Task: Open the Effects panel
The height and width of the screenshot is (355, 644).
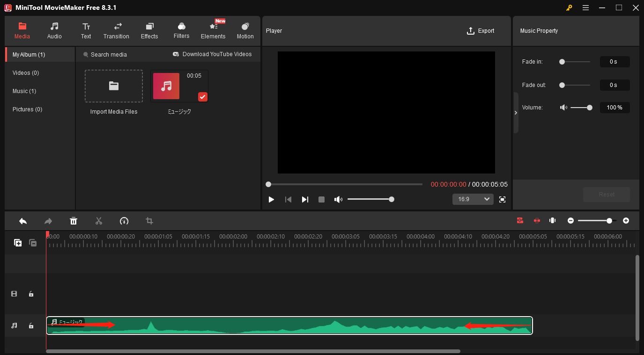Action: click(149, 30)
